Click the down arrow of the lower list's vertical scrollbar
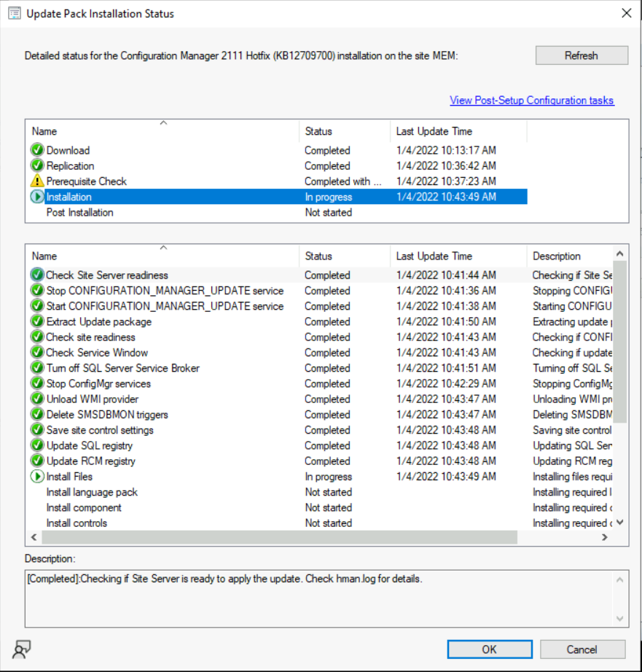Screen dimensions: 642x672 [619, 523]
